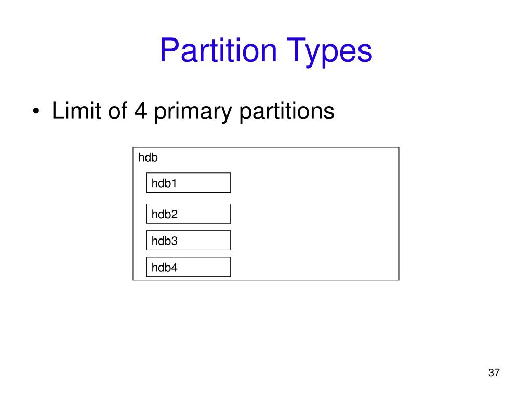Image resolution: width=532 pixels, height=399 pixels.
Task: Click the hdb1 text label
Action: pyautogui.click(x=164, y=183)
